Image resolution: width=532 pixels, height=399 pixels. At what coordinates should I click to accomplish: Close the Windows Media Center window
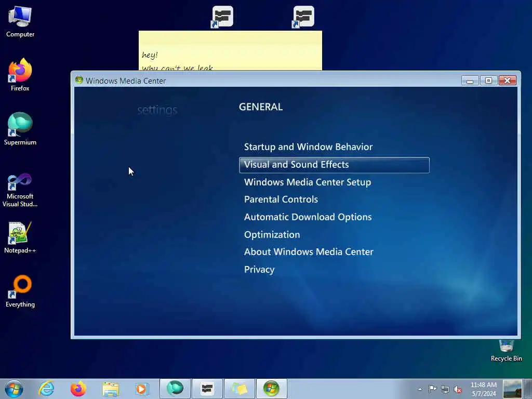pyautogui.click(x=508, y=81)
